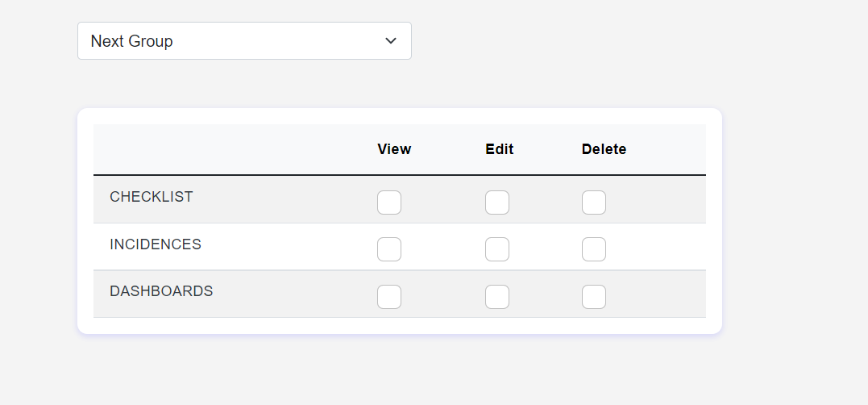Toggle View permission for DASHBOARDS
The image size is (868, 405).
(x=389, y=297)
